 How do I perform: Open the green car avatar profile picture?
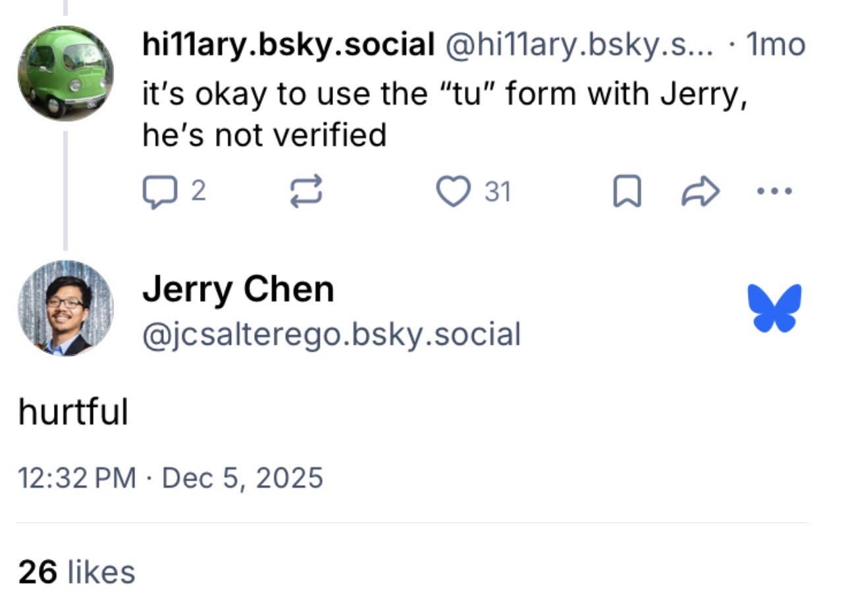click(65, 72)
